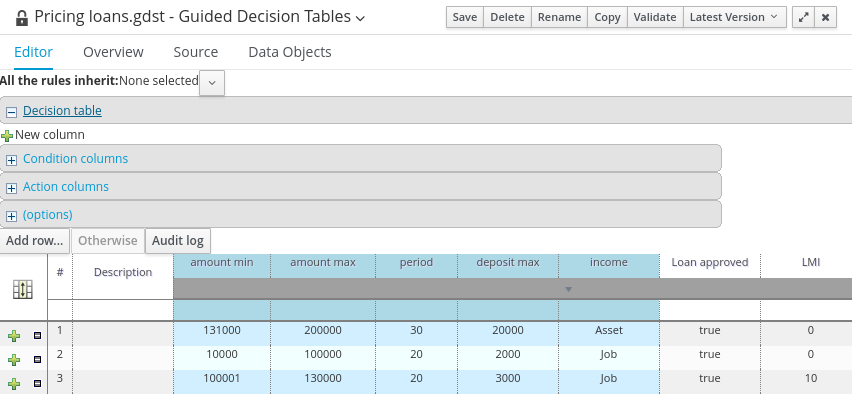Select the Loan approved cell in row 2
Screen dimensions: 852x394
click(710, 354)
